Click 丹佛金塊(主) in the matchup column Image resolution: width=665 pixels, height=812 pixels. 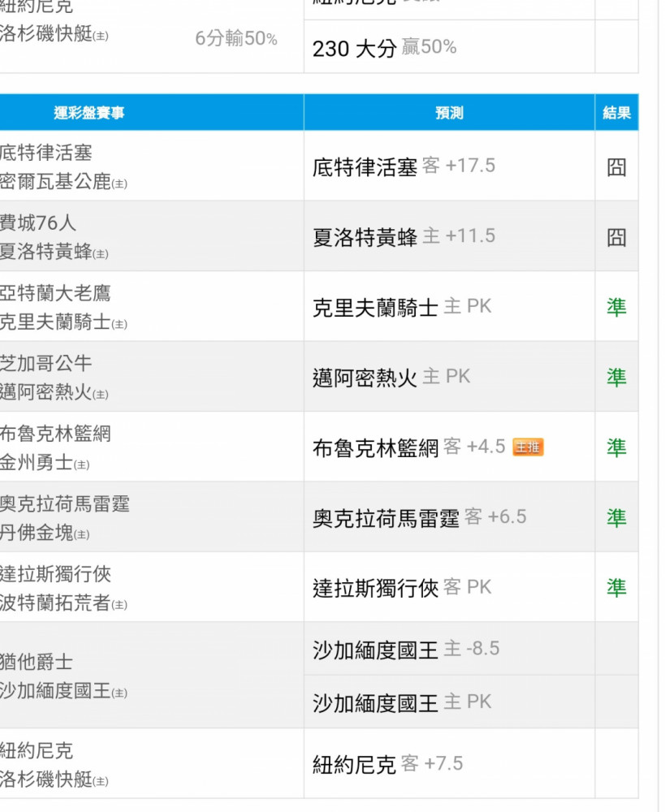tap(45, 533)
